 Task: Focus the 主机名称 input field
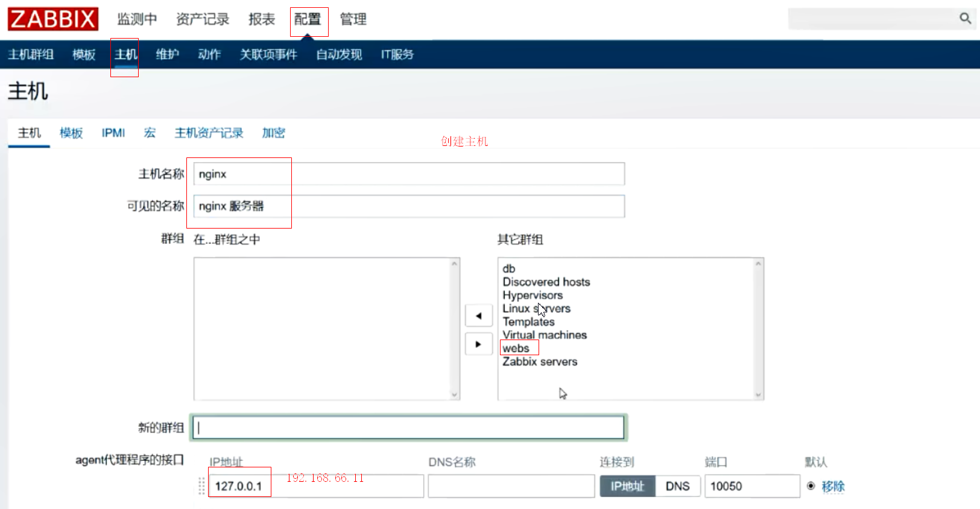click(x=409, y=174)
